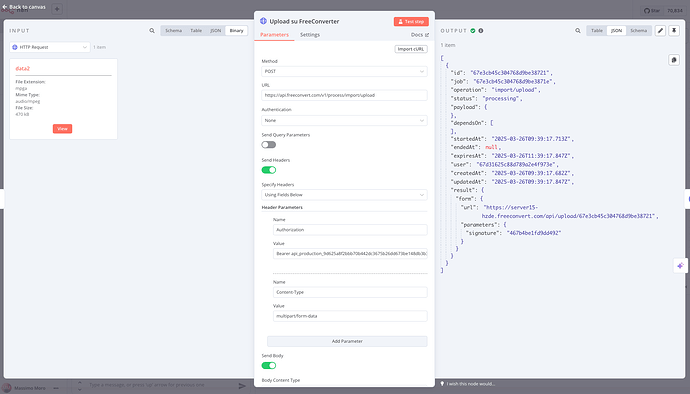Switch to the Settings tab
This screenshot has height=394, width=690.
310,35
